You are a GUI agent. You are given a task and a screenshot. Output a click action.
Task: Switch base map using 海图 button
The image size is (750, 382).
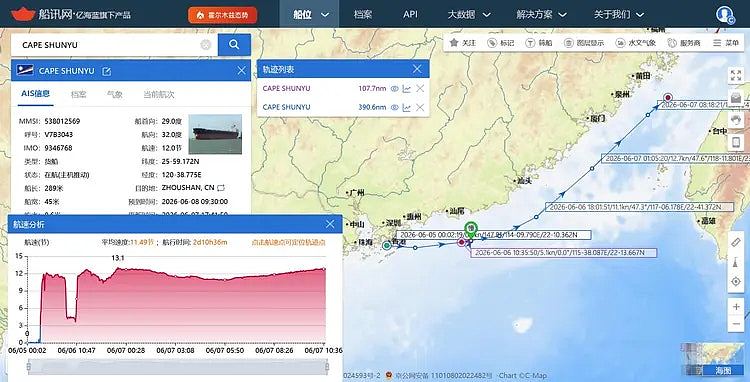coord(723,370)
